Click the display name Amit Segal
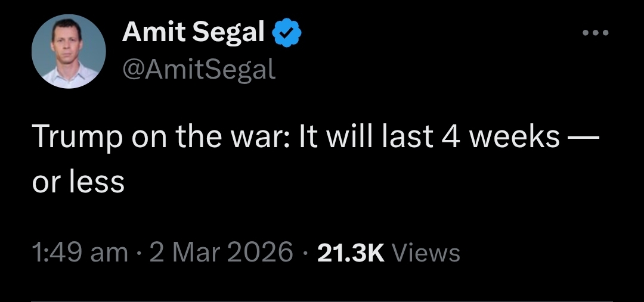Image resolution: width=644 pixels, height=302 pixels. tap(193, 33)
